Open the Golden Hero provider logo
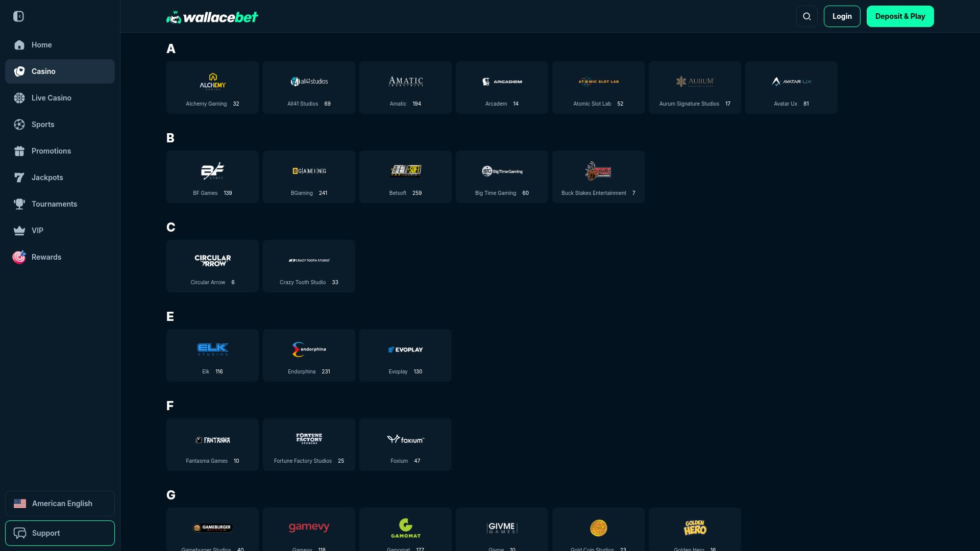 pyautogui.click(x=695, y=528)
